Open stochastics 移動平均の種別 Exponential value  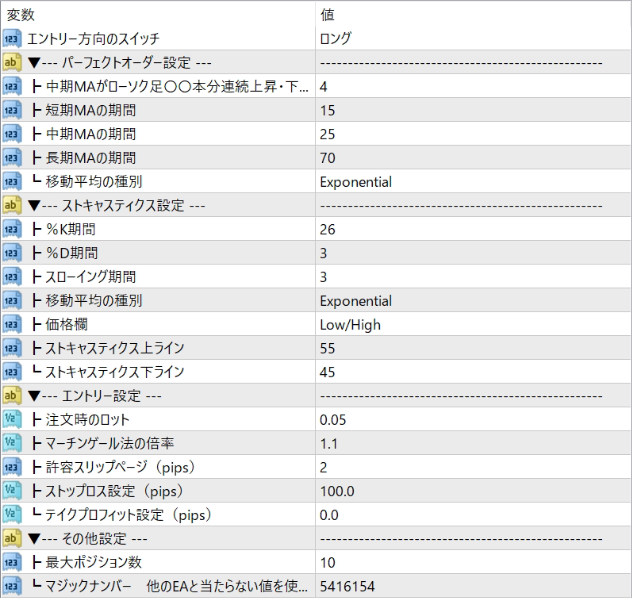click(x=473, y=301)
